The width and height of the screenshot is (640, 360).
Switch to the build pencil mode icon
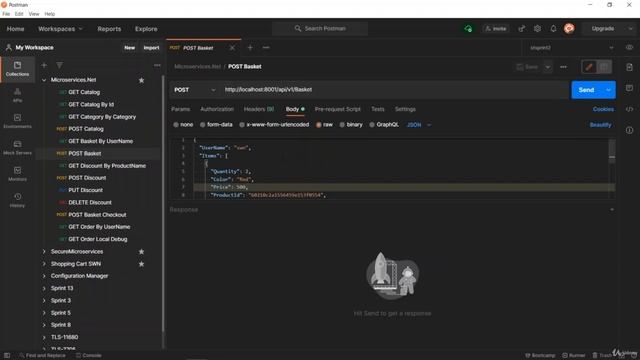(x=589, y=67)
